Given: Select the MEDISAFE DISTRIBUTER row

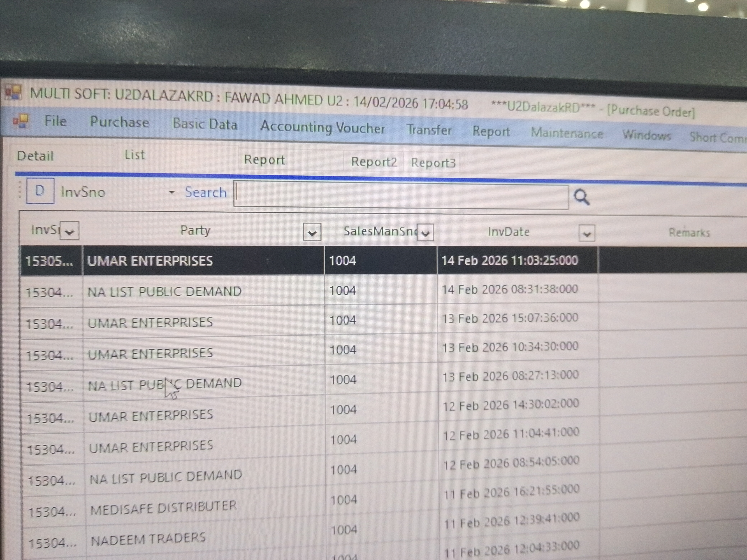Looking at the screenshot, I should 163,508.
